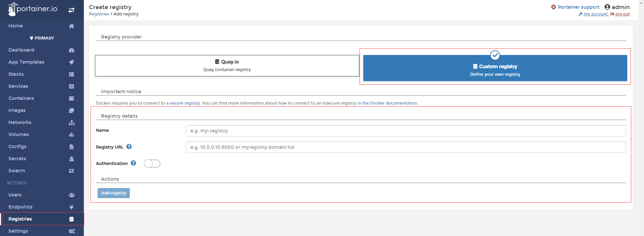Viewport: 644px width, 236px height.
Task: Click the App Templates rocket icon
Action: 71,62
